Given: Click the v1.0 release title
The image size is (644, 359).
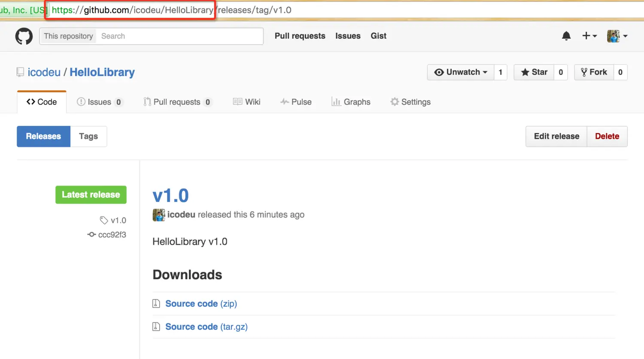Looking at the screenshot, I should click(x=170, y=195).
